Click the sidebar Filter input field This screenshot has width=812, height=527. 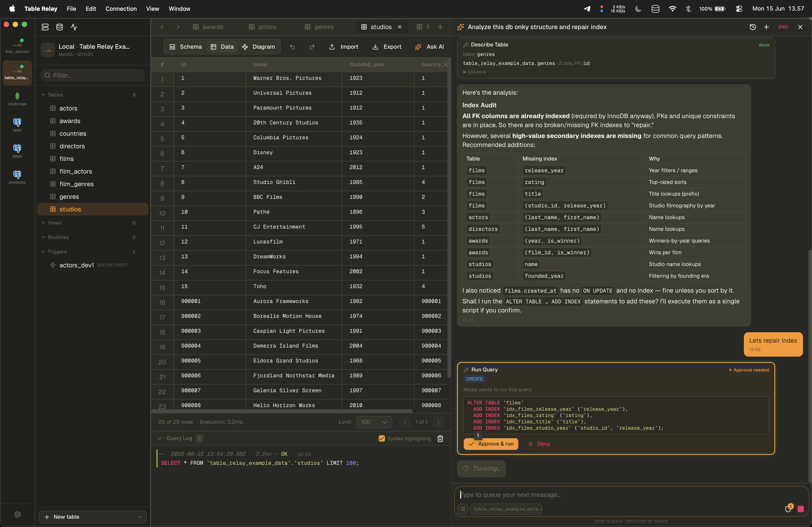pyautogui.click(x=93, y=75)
